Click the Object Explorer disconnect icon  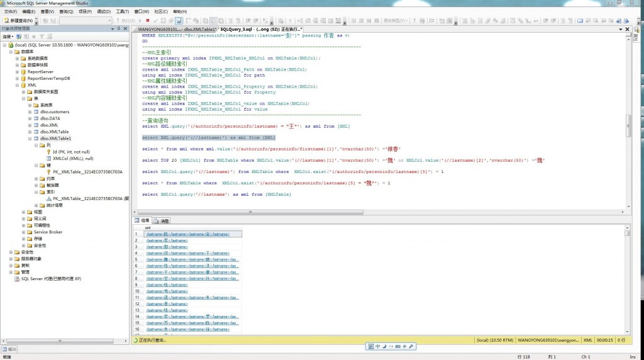tap(26, 37)
